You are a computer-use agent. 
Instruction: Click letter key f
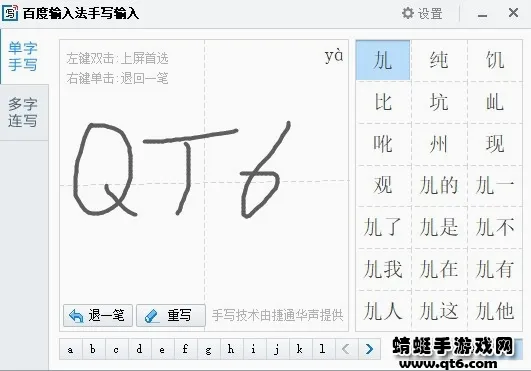click(186, 349)
